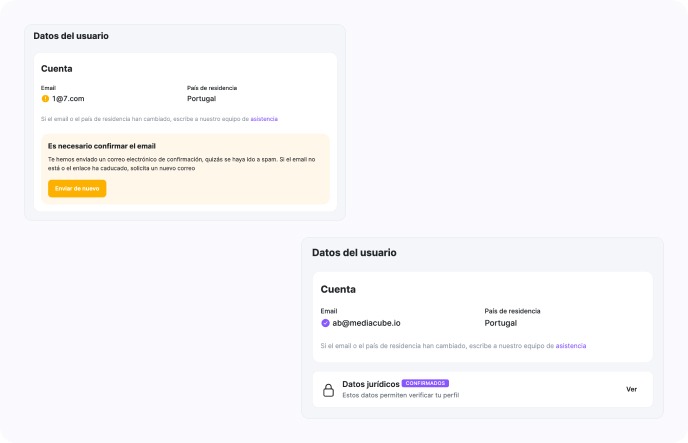The image size is (688, 443).
Task: Click Portugal in the unconfirmed account card
Action: (202, 99)
